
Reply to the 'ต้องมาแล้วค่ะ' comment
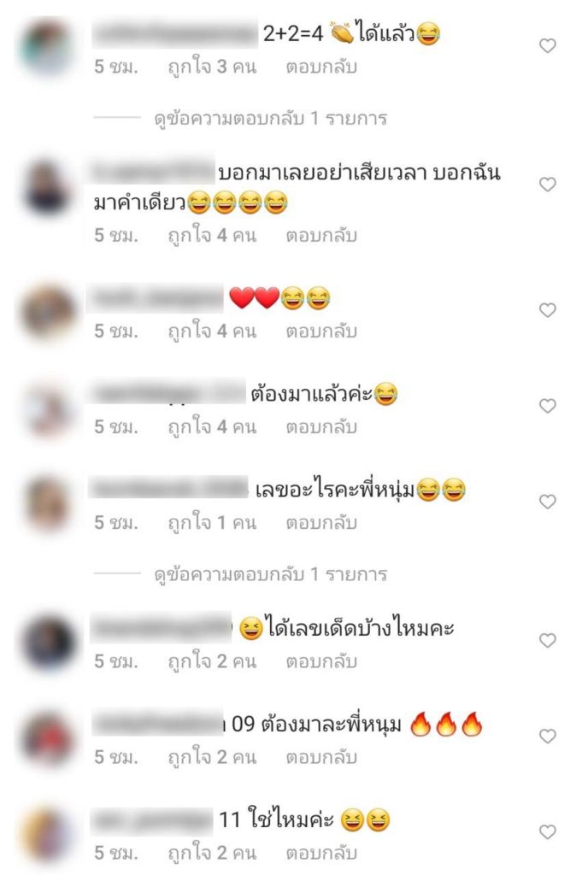(x=321, y=427)
